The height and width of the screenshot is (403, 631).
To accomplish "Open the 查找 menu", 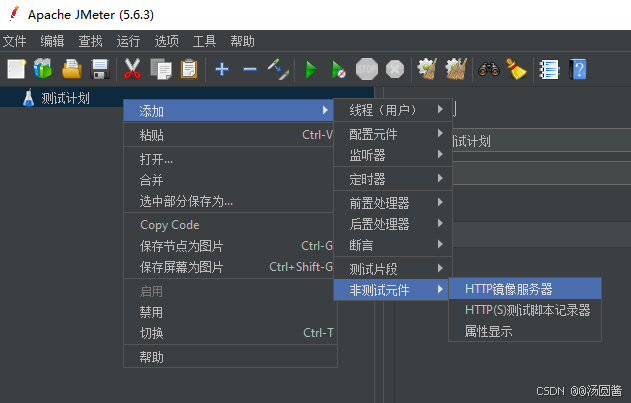I will pyautogui.click(x=90, y=41).
